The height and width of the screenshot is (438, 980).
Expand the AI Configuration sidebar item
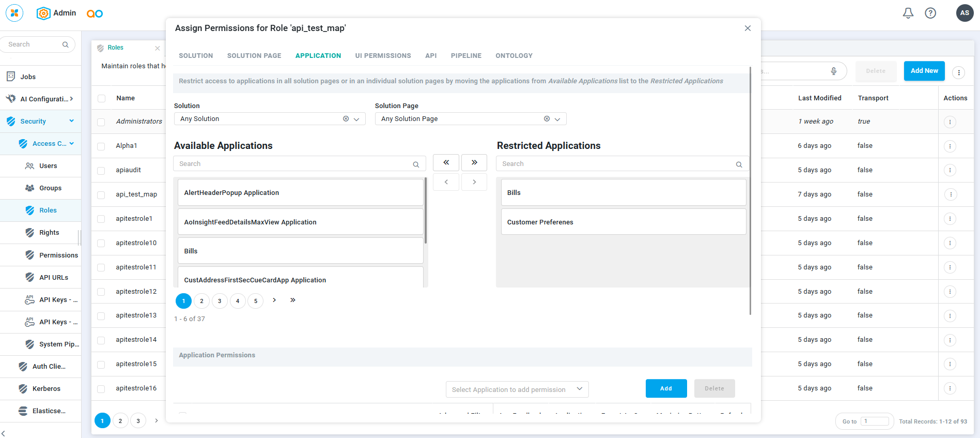tap(71, 99)
